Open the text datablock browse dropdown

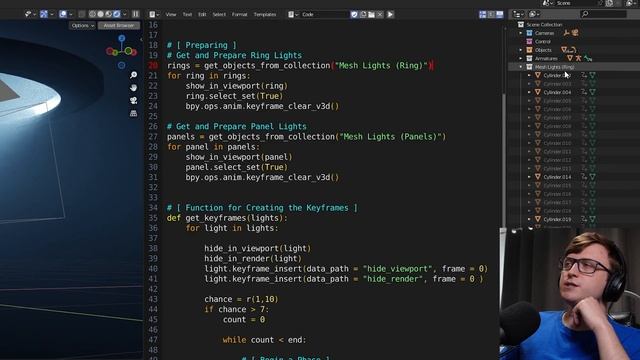293,14
